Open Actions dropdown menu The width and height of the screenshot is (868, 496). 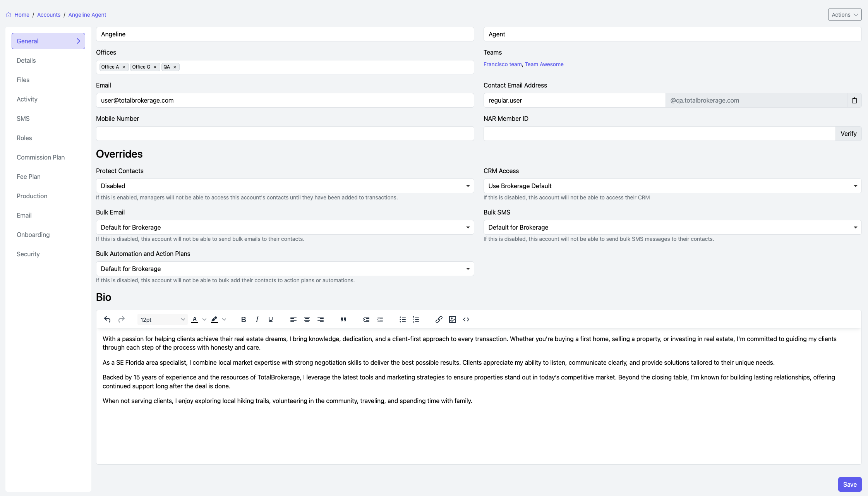pyautogui.click(x=844, y=15)
